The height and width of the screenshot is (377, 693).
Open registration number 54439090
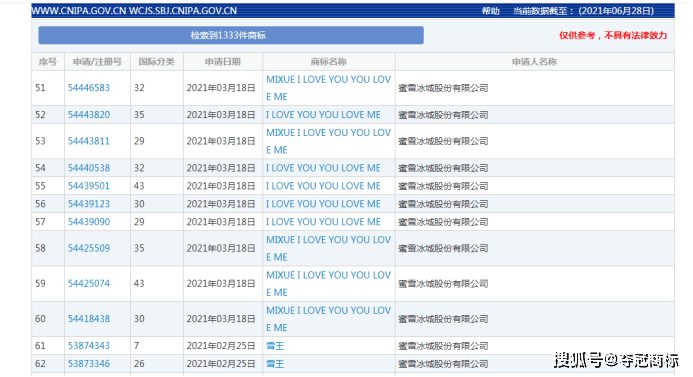pyautogui.click(x=88, y=222)
